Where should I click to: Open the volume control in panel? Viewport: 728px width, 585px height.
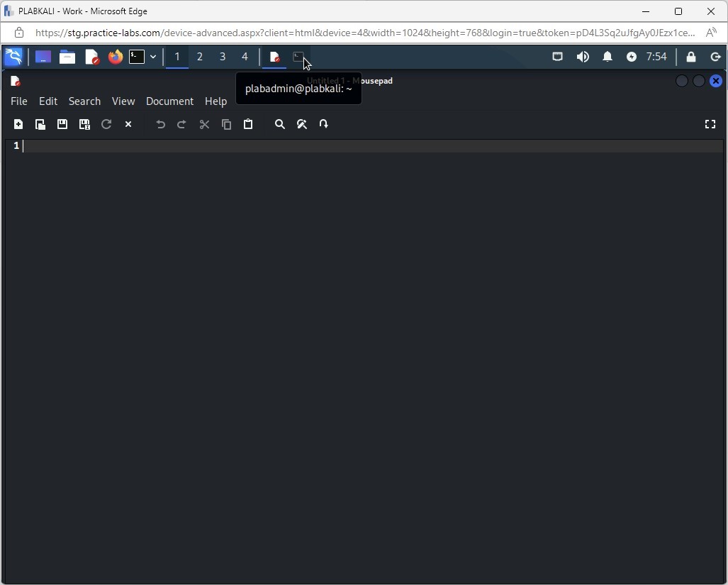click(583, 57)
